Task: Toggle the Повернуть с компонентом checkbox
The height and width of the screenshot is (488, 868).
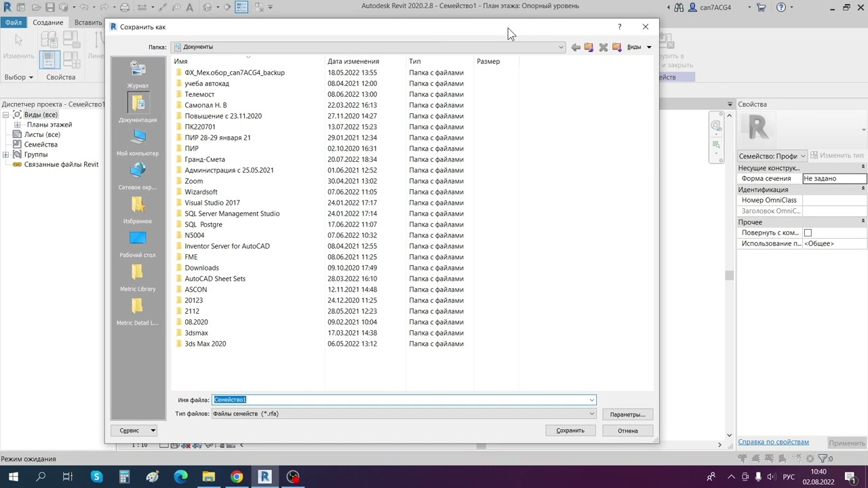Action: 808,232
